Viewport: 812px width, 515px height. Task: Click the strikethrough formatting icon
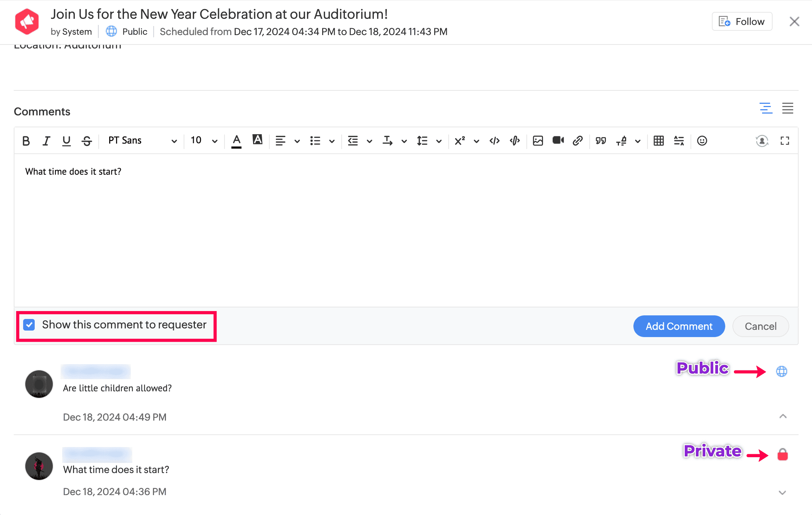86,141
